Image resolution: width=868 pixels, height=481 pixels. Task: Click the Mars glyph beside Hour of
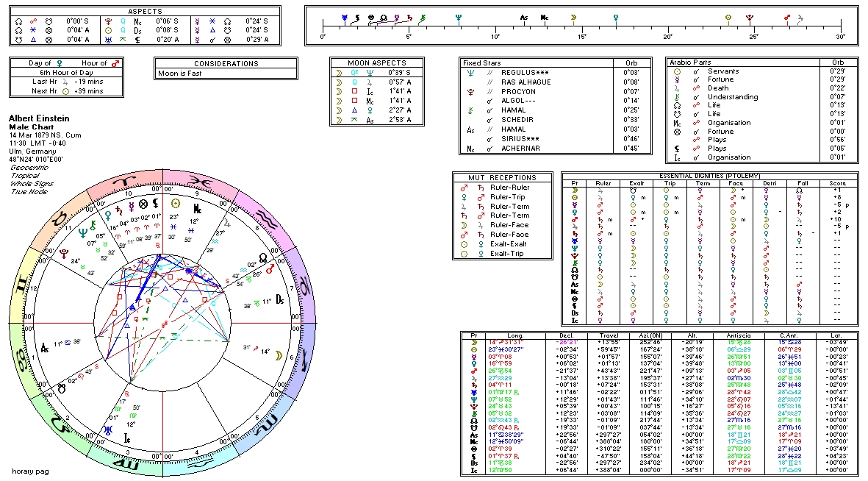point(116,63)
